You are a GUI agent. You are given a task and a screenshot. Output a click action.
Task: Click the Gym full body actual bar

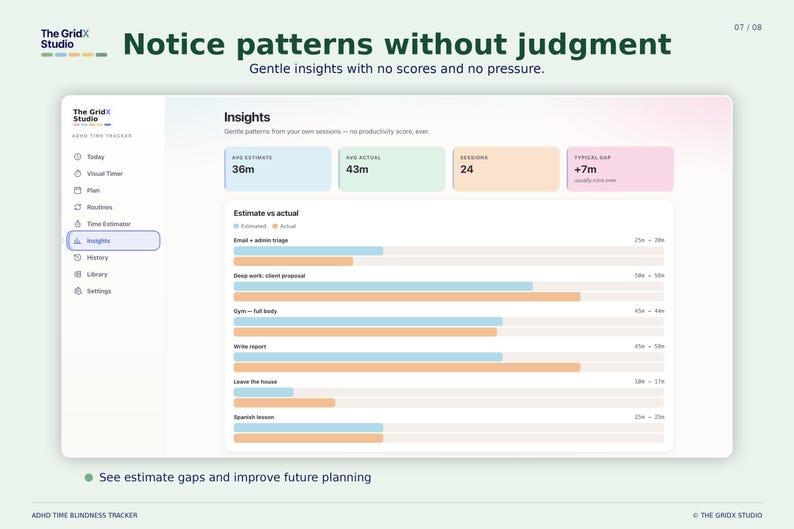tap(365, 332)
